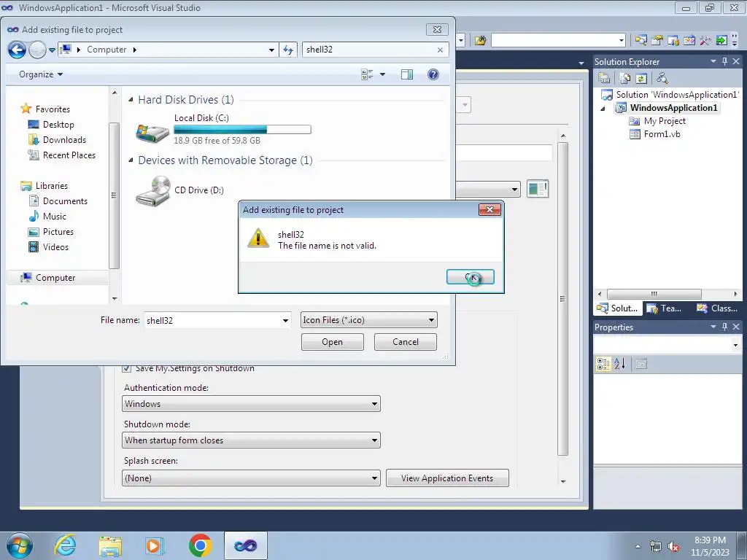This screenshot has width=747, height=560.
Task: Open Solution Explorer window position menu
Action: (x=713, y=61)
